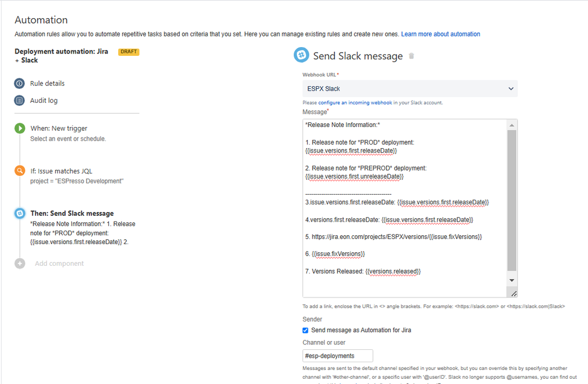The image size is (588, 384).
Task: Open the Rule details section
Action: pyautogui.click(x=47, y=83)
